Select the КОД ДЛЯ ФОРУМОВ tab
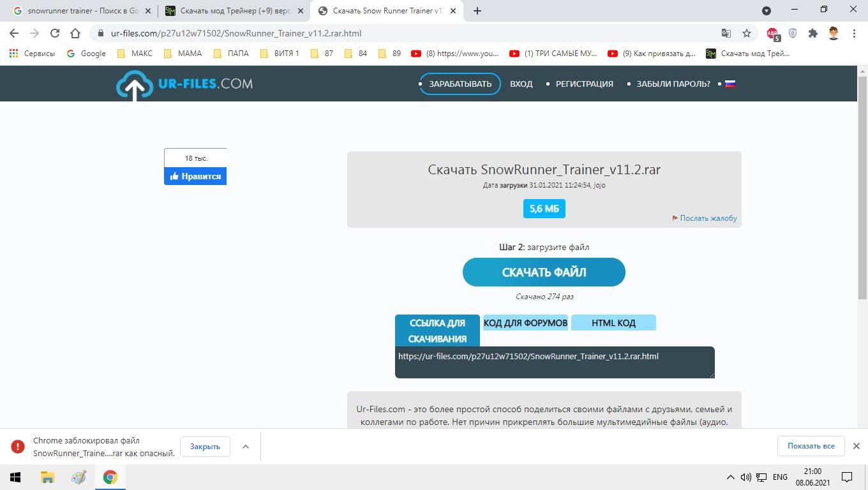 coord(525,323)
